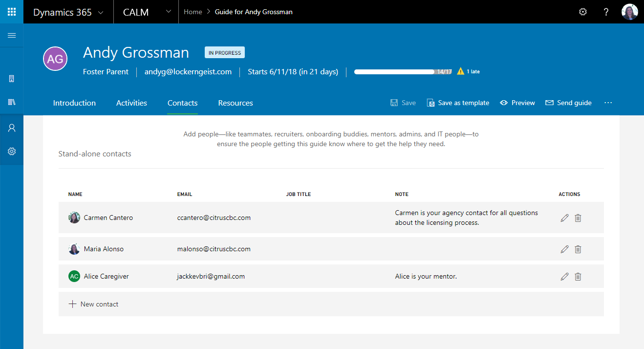Click the 'Alice Caregiver' name
The height and width of the screenshot is (349, 644).
(107, 276)
